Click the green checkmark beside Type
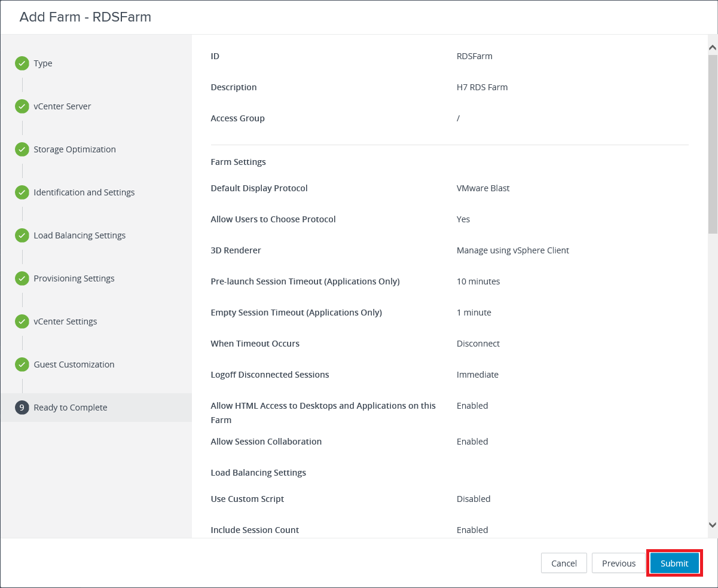The height and width of the screenshot is (588, 718). click(22, 63)
